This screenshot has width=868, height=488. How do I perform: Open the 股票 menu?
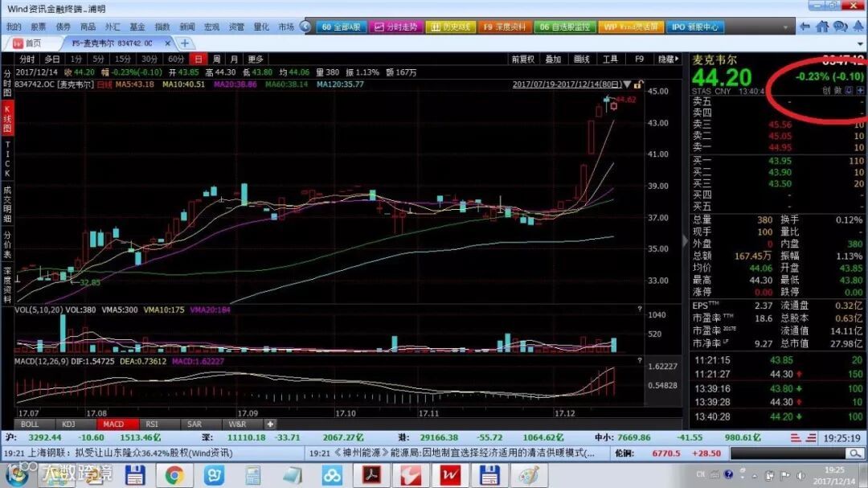(x=39, y=27)
